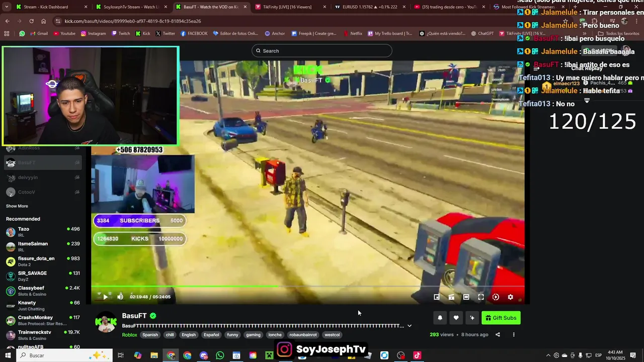Mute the video player volume
The width and height of the screenshot is (644, 362).
(120, 297)
